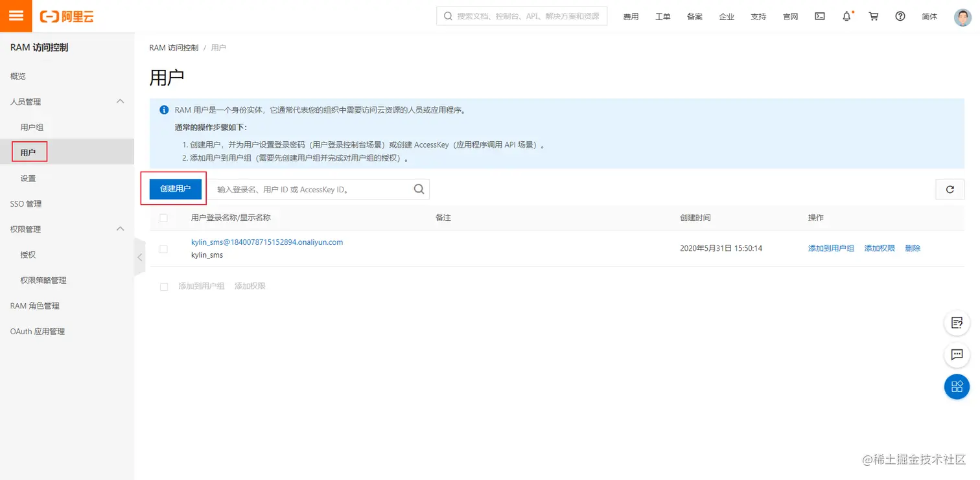Open the feedback chat icon on the right

point(957,355)
